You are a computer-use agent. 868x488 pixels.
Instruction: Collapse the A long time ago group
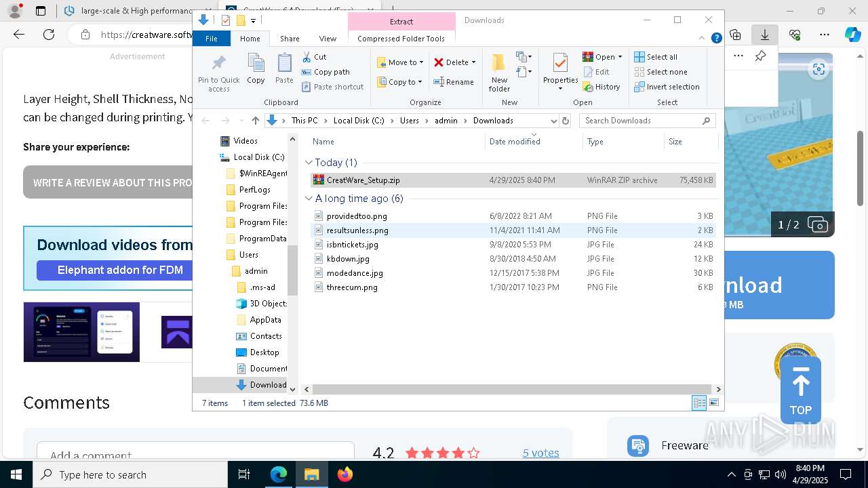pyautogui.click(x=309, y=199)
